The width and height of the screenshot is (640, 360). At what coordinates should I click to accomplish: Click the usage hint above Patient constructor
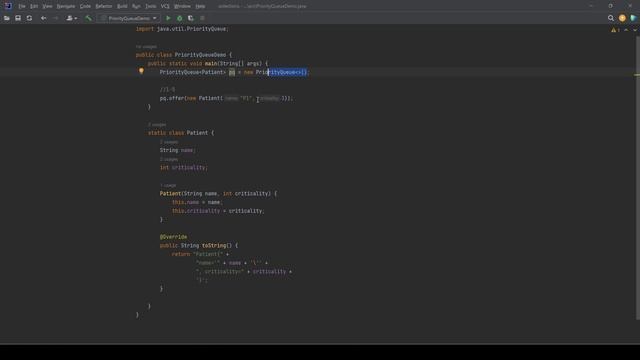(x=168, y=185)
